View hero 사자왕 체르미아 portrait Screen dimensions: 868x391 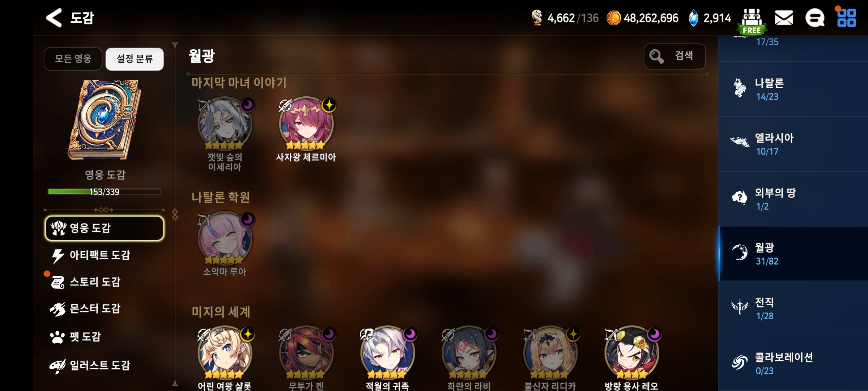[x=306, y=124]
